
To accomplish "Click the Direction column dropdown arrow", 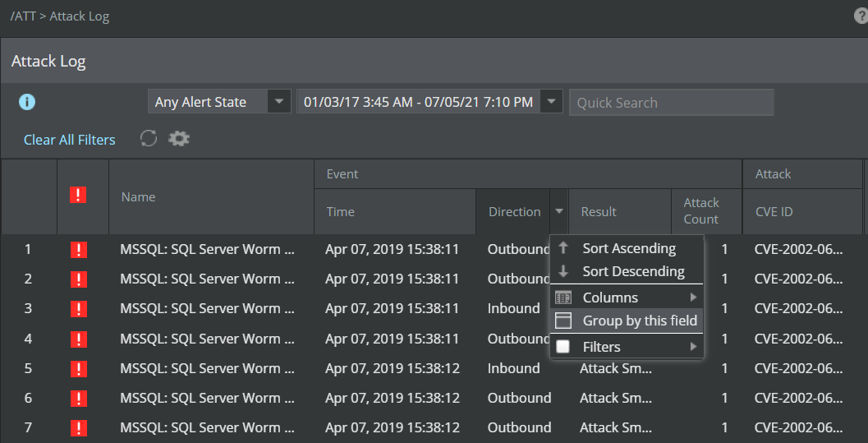I will [x=559, y=211].
